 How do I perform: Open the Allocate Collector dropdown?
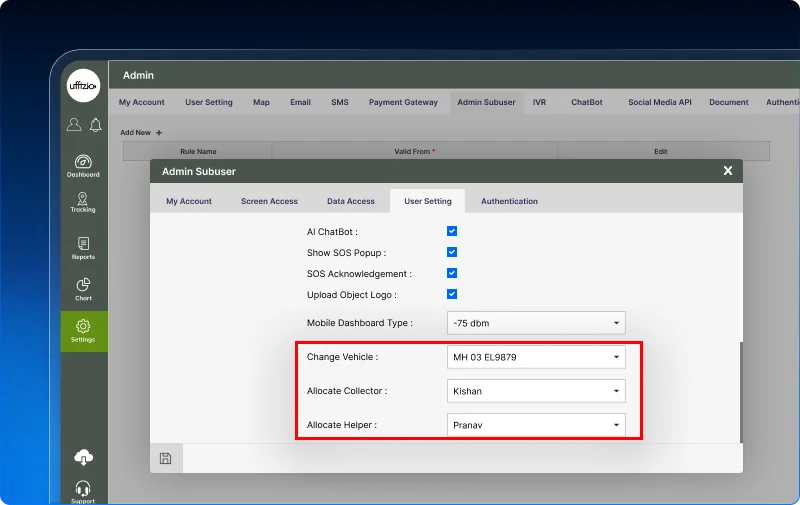[x=536, y=391]
